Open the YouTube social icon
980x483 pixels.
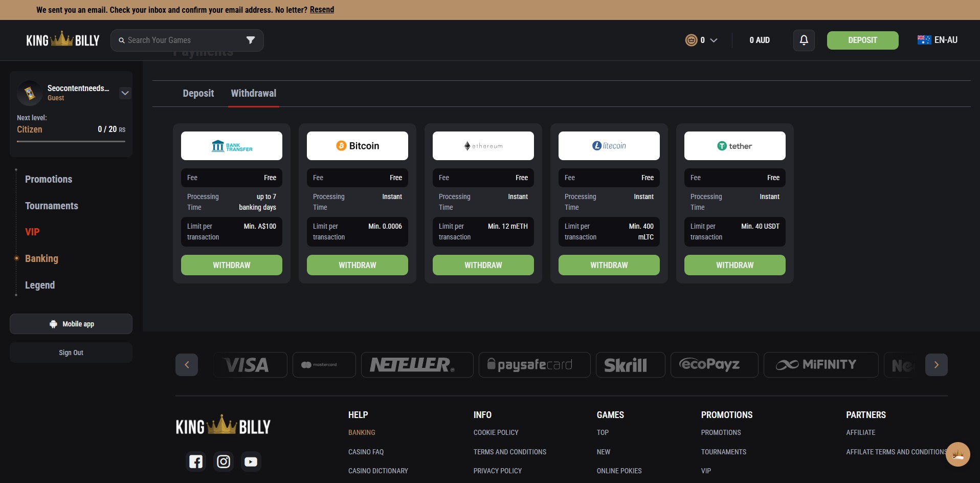click(251, 462)
